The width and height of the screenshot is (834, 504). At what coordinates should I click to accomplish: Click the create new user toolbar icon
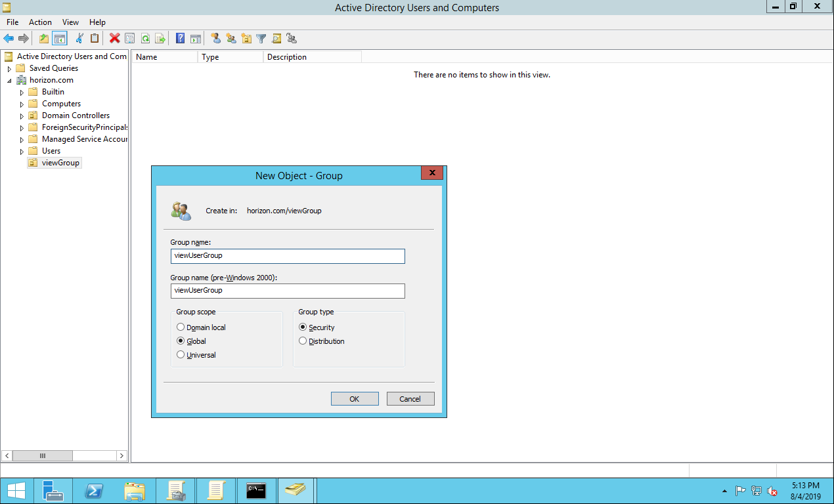pyautogui.click(x=216, y=39)
